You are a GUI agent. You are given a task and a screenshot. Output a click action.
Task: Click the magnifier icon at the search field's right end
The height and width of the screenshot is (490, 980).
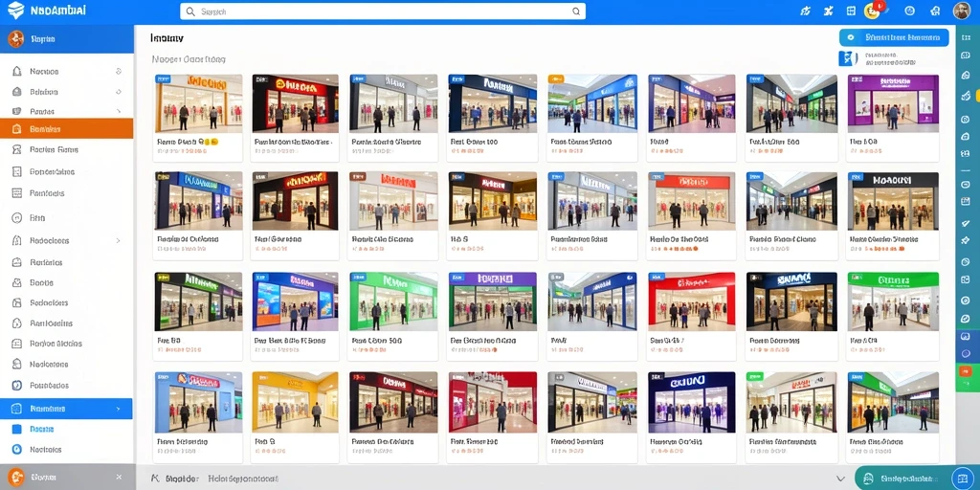[x=576, y=11]
